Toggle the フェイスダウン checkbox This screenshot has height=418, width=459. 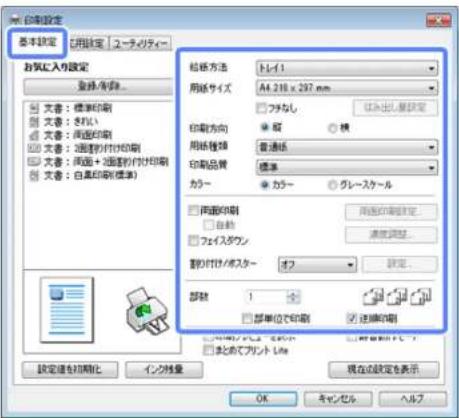[x=194, y=240]
